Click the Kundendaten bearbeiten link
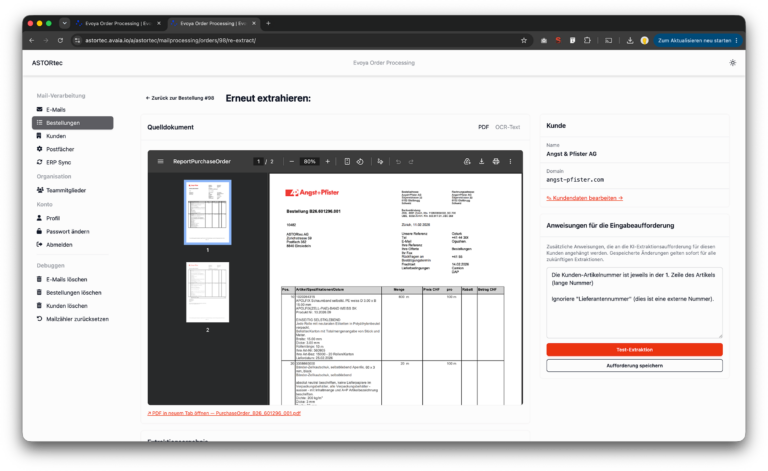This screenshot has height=471, width=768. 584,198
